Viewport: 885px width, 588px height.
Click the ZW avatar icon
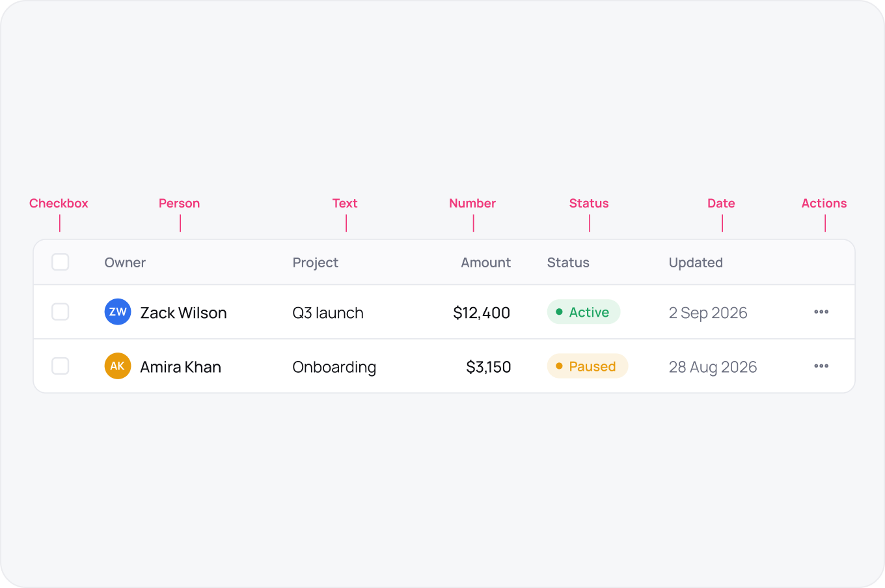[118, 312]
